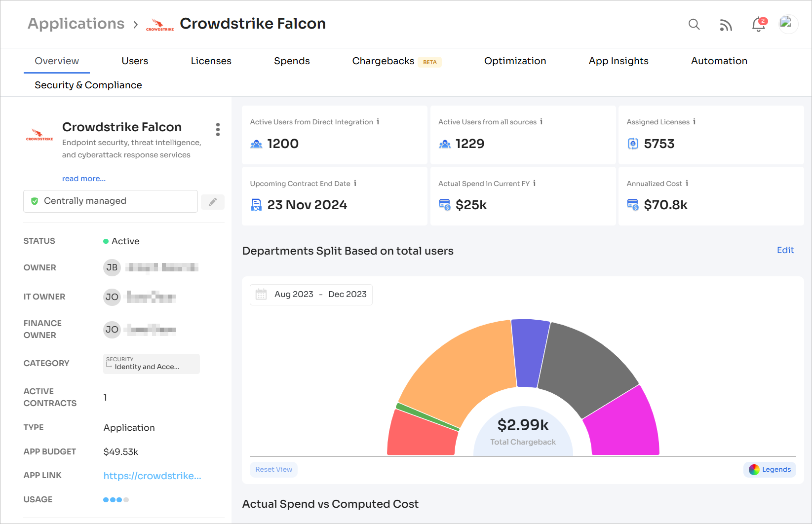Image resolution: width=812 pixels, height=524 pixels.
Task: Open the feed broadcast icon
Action: click(726, 25)
